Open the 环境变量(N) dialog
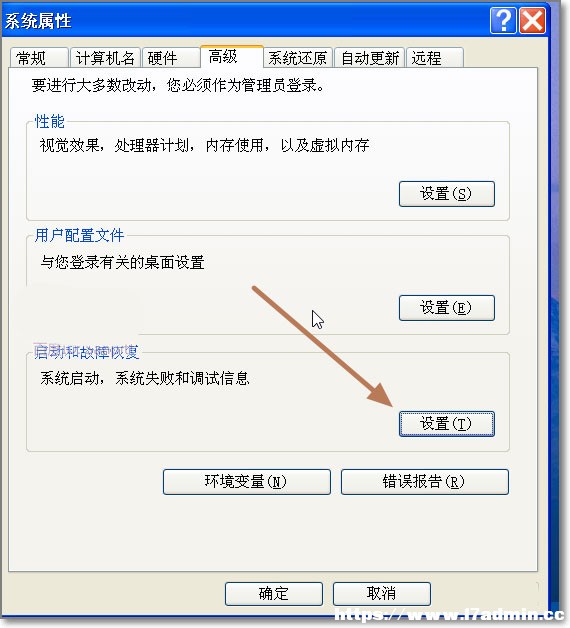Screen dimensions: 570x628 pos(247,481)
